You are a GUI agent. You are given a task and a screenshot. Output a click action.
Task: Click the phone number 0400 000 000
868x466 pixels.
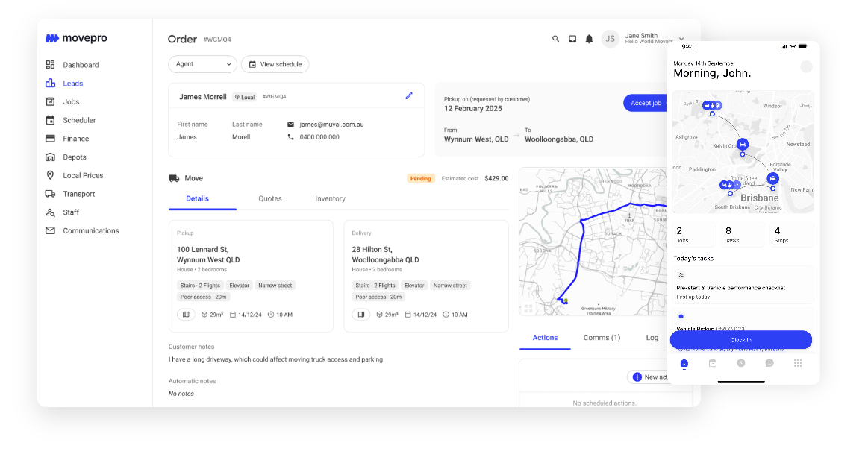click(x=319, y=137)
